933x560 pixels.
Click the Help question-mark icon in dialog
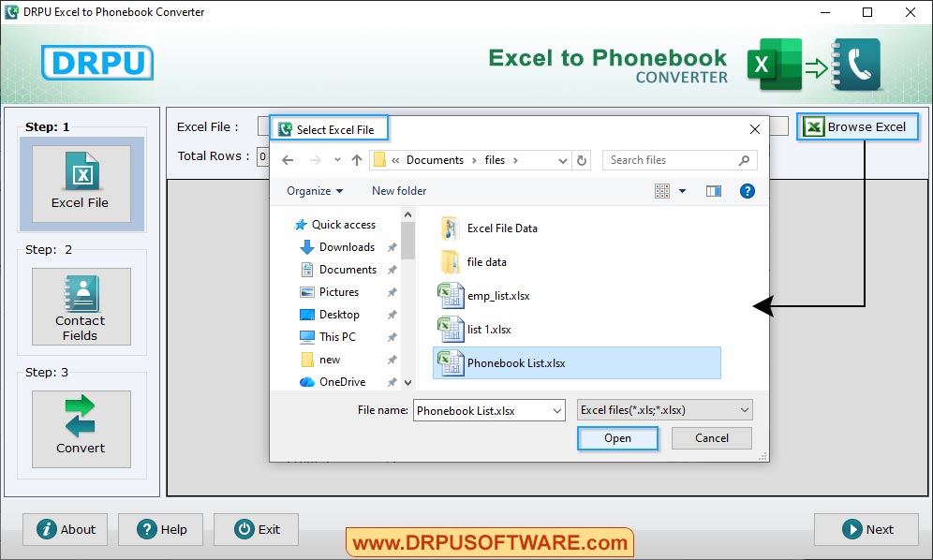[x=747, y=191]
